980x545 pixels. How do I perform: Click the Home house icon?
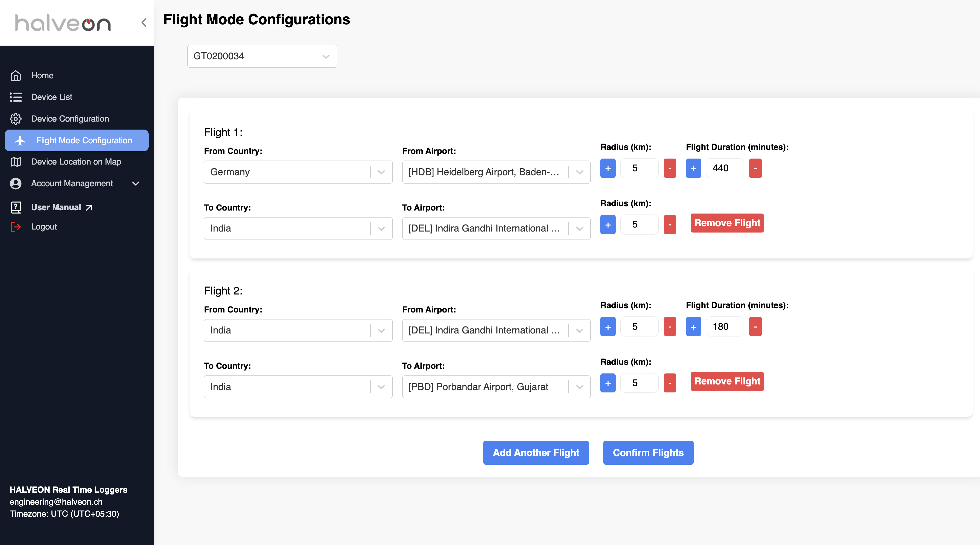[x=16, y=75]
